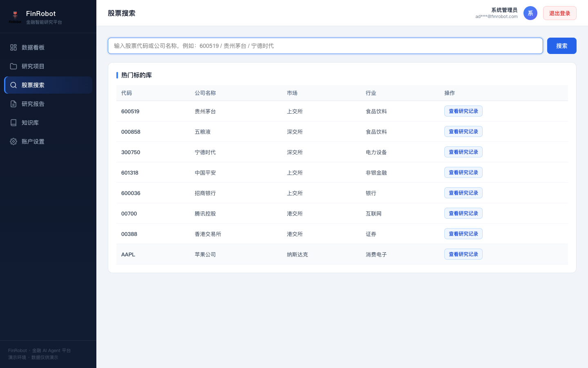Viewport: 588px width, 368px height.
Task: Click the user avatar circle 系
Action: point(530,13)
